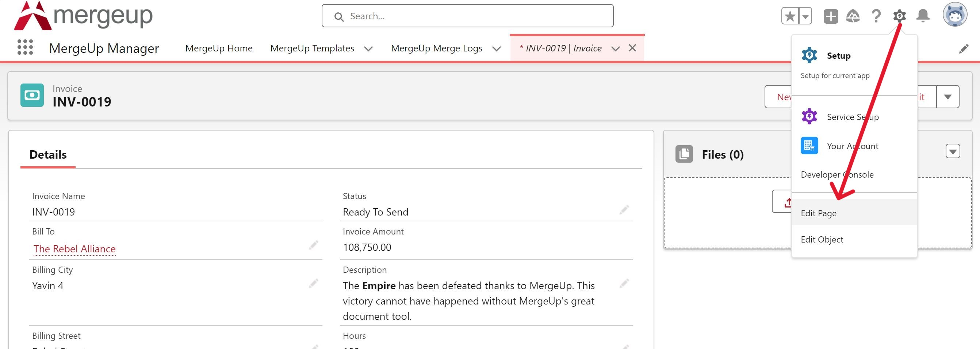
Task: Open the App Launcher dots grid
Action: click(25, 47)
